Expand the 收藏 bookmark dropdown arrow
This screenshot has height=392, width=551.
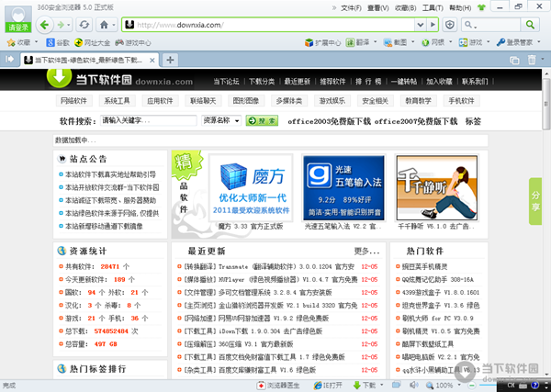(36, 42)
